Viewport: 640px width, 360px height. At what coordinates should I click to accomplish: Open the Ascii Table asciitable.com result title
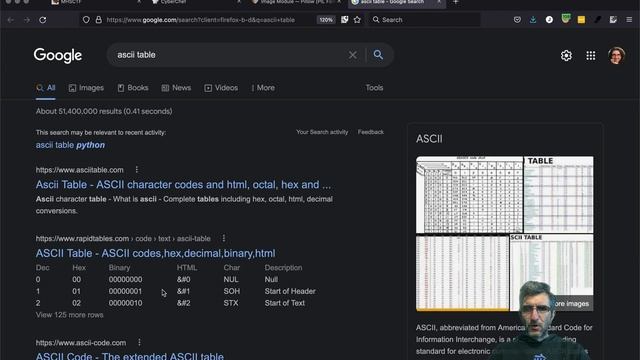click(183, 184)
